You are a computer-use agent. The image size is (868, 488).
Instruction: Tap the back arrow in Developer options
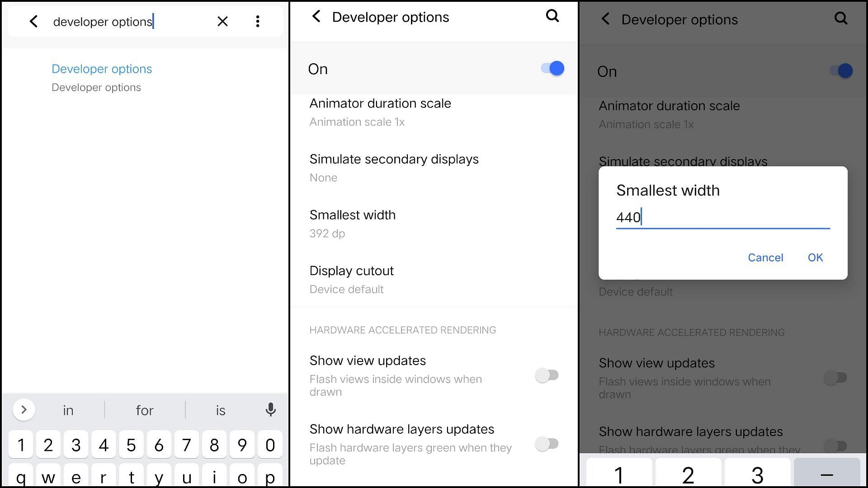316,17
